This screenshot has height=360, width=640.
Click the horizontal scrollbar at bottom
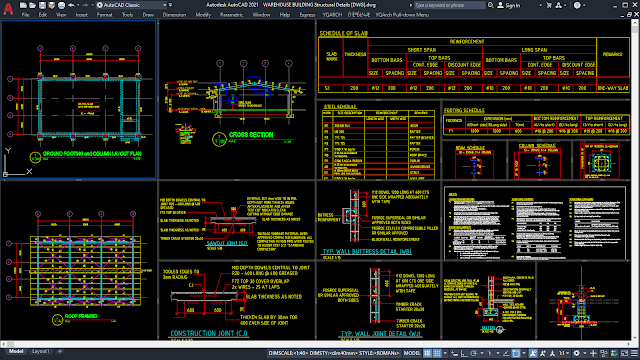click(316, 344)
